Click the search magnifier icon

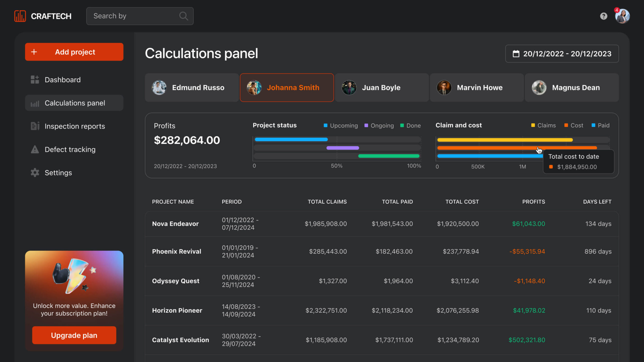click(x=183, y=16)
